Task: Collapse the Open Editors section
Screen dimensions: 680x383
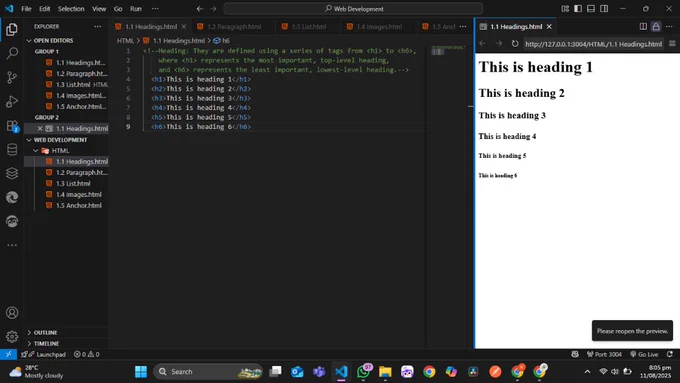Action: click(53, 40)
